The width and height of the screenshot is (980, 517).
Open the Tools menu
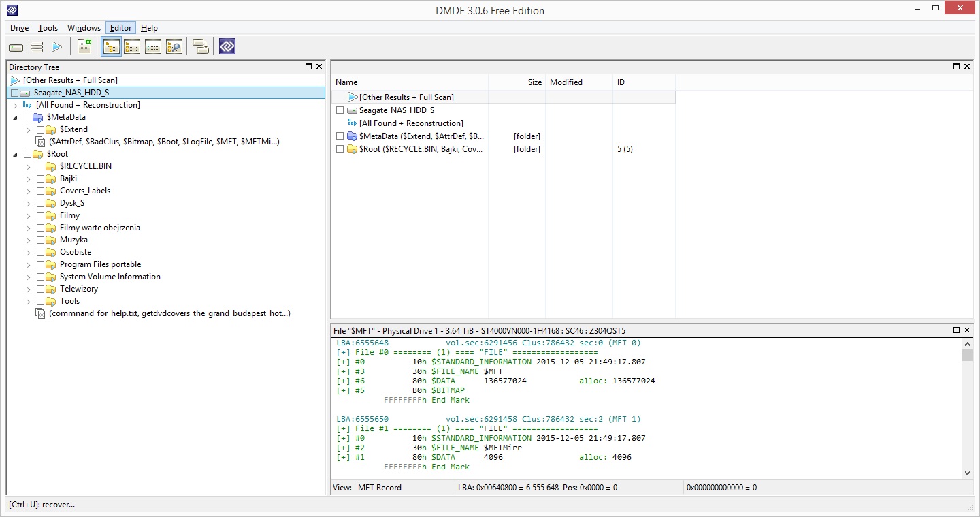click(x=48, y=28)
